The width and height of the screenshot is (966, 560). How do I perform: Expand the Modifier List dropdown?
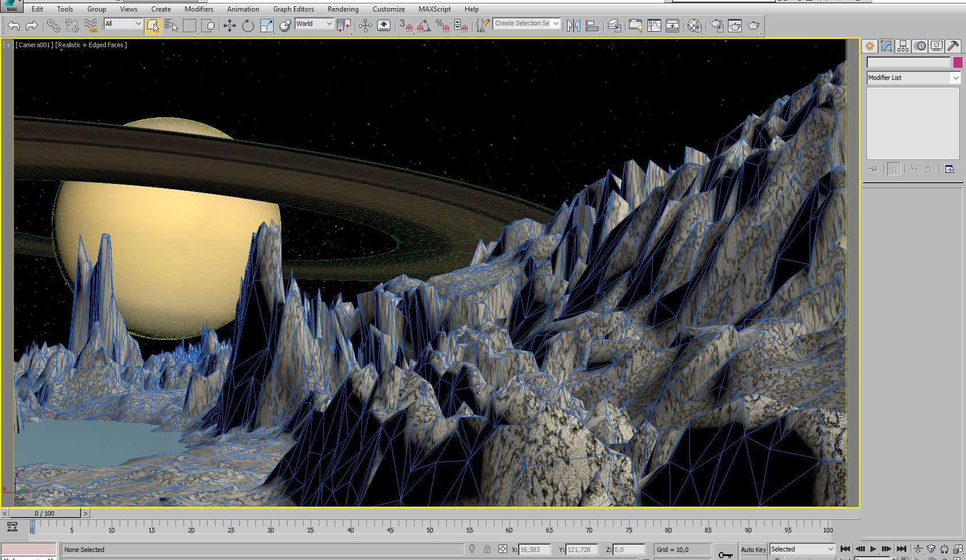(913, 78)
